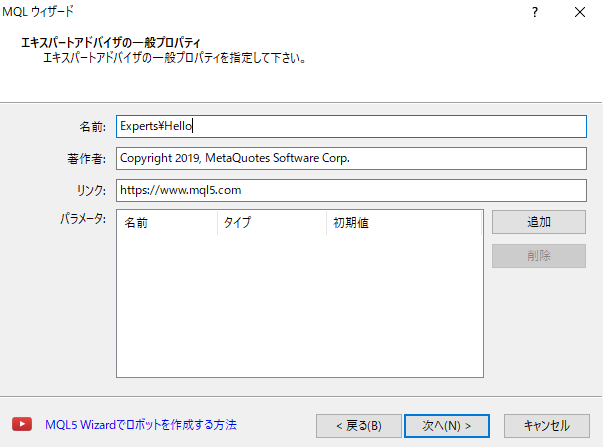This screenshot has height=447, width=603.
Task: Click the 初期値 column header
Action: pyautogui.click(x=404, y=223)
